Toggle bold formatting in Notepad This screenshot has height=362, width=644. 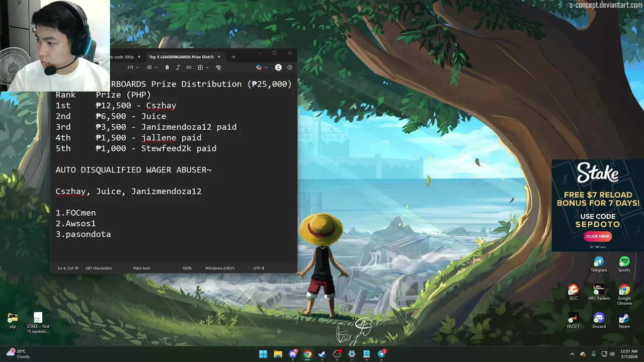(167, 67)
